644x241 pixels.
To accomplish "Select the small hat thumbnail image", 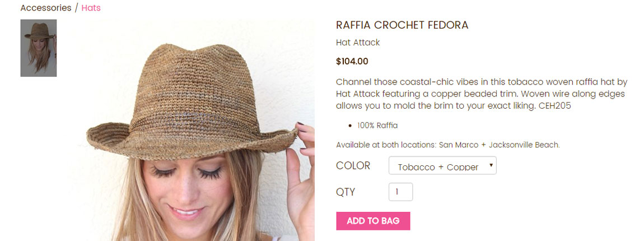I will coord(39,48).
